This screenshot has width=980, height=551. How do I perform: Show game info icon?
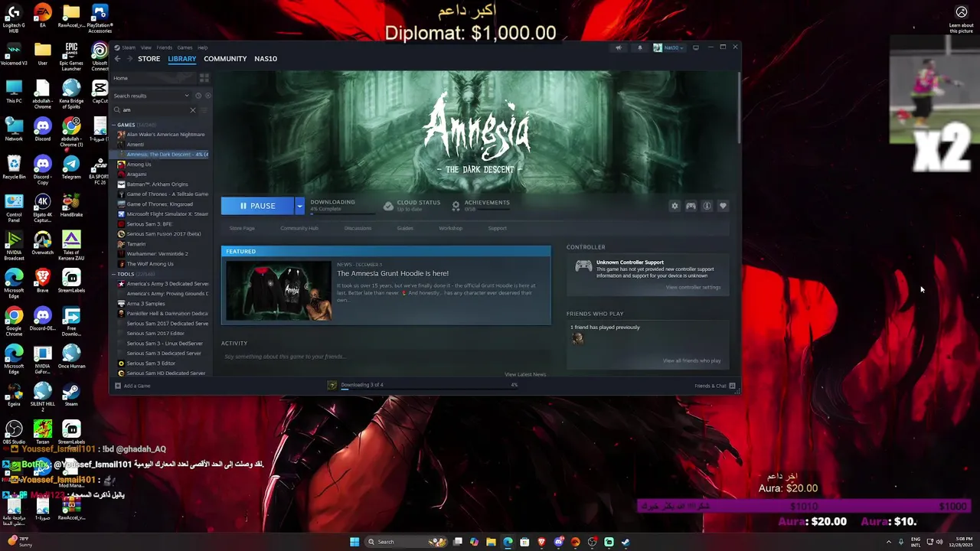coord(707,206)
